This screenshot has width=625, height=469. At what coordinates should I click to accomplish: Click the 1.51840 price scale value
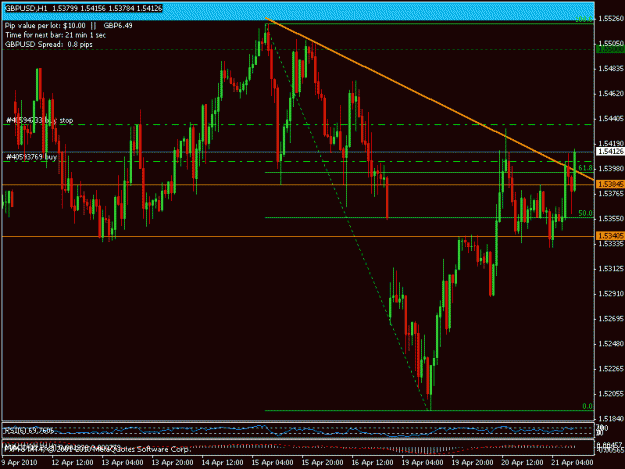tap(611, 419)
